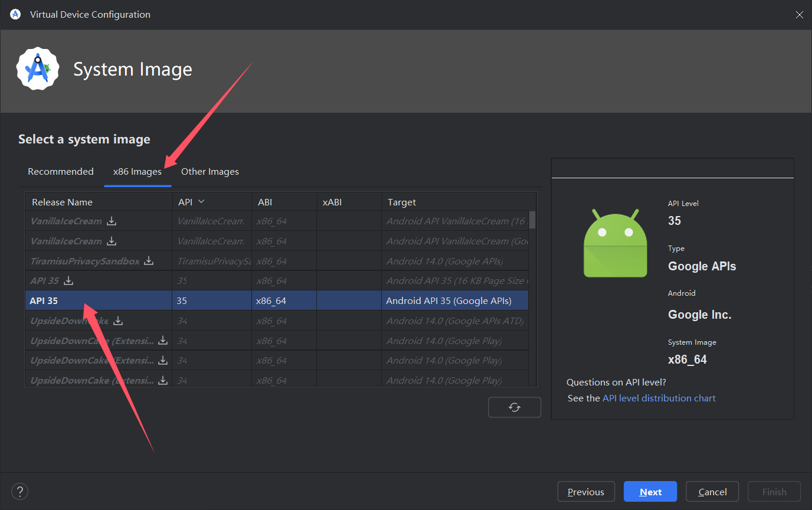Switch to the Other Images tab
Image resolution: width=812 pixels, height=510 pixels.
[x=210, y=172]
